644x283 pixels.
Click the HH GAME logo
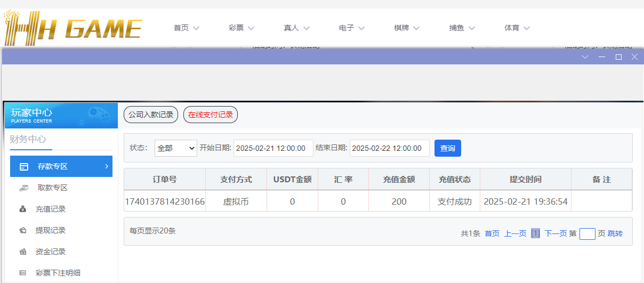[73, 28]
